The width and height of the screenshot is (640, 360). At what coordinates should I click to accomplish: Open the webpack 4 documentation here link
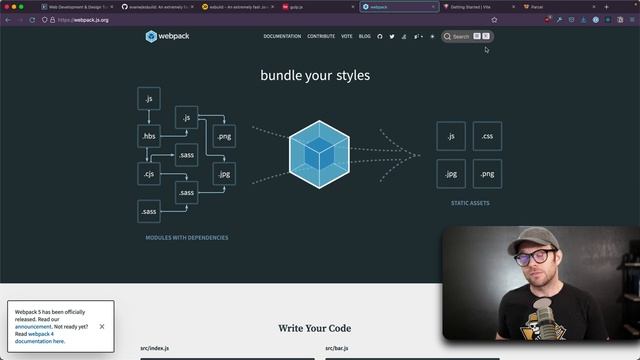[39, 338]
